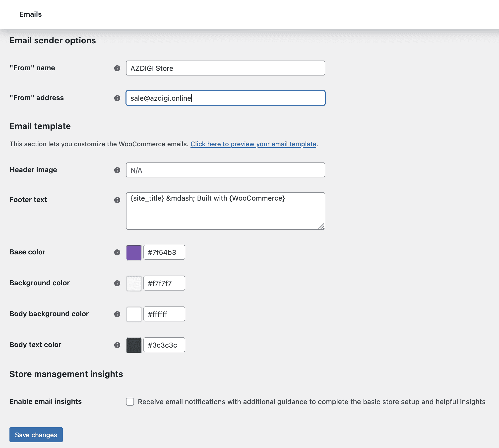Image resolution: width=499 pixels, height=448 pixels.
Task: Open the Emails tab
Action: coord(31,14)
